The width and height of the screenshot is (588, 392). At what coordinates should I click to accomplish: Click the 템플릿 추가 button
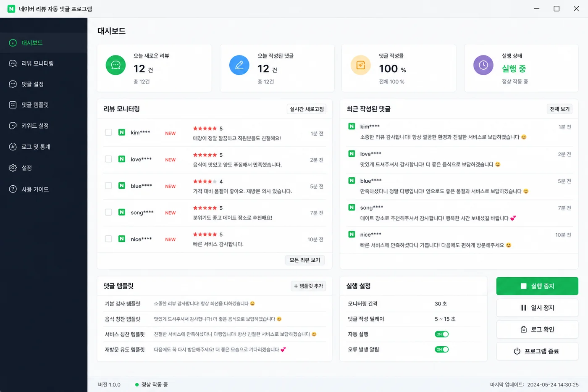point(308,286)
